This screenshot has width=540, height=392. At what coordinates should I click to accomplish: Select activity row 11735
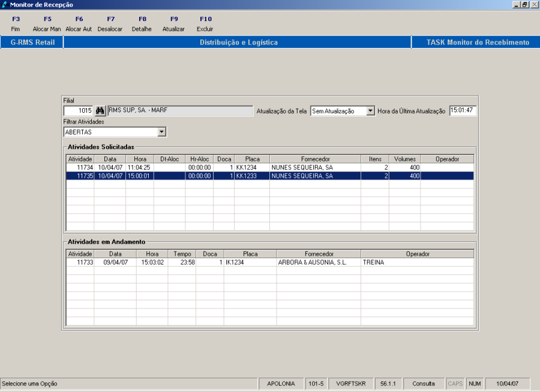coord(269,176)
